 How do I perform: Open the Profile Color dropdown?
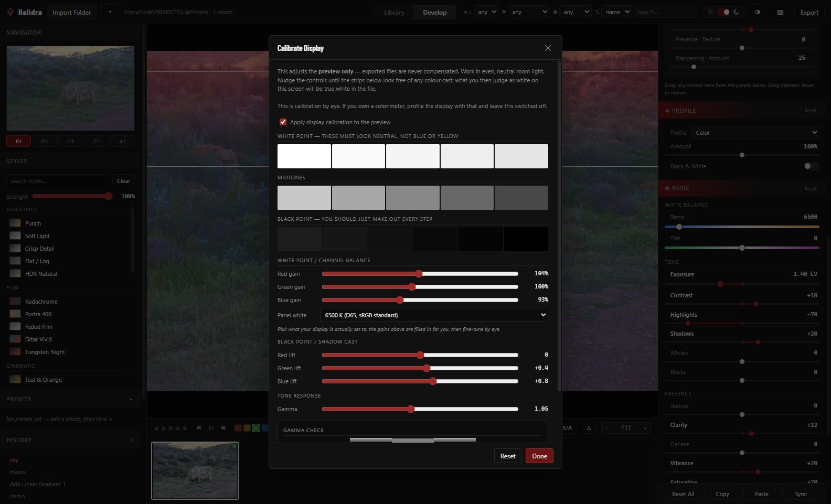755,133
